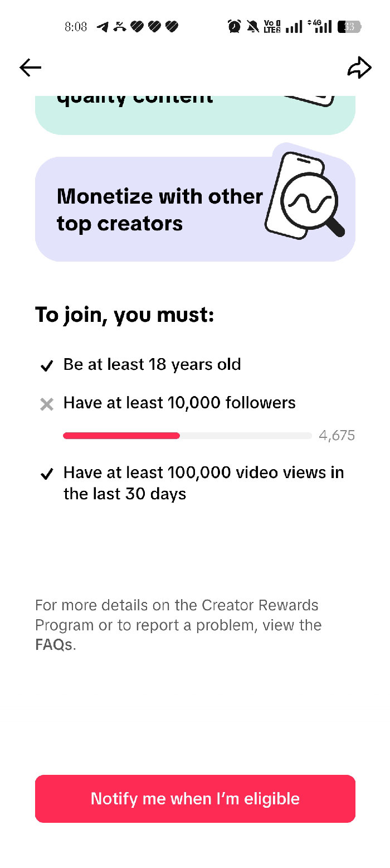Tap the checkmark beside 100,000 video views
Image resolution: width=390 pixels, height=868 pixels.
click(47, 474)
